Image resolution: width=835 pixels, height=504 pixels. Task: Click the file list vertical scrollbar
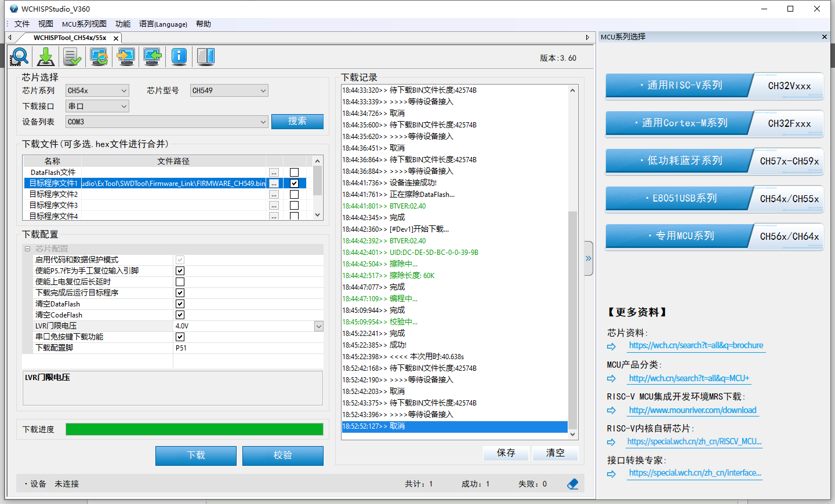click(x=317, y=188)
